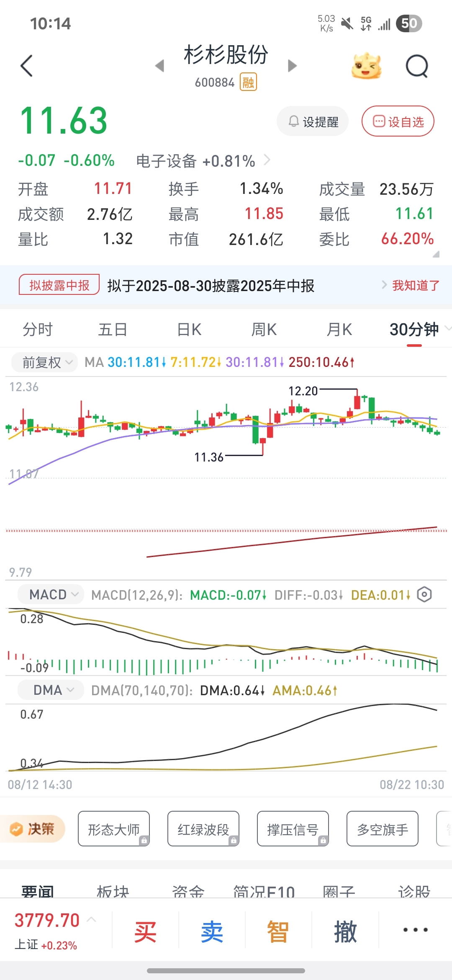Tap the 买 buy button
The image size is (452, 980).
(x=145, y=932)
